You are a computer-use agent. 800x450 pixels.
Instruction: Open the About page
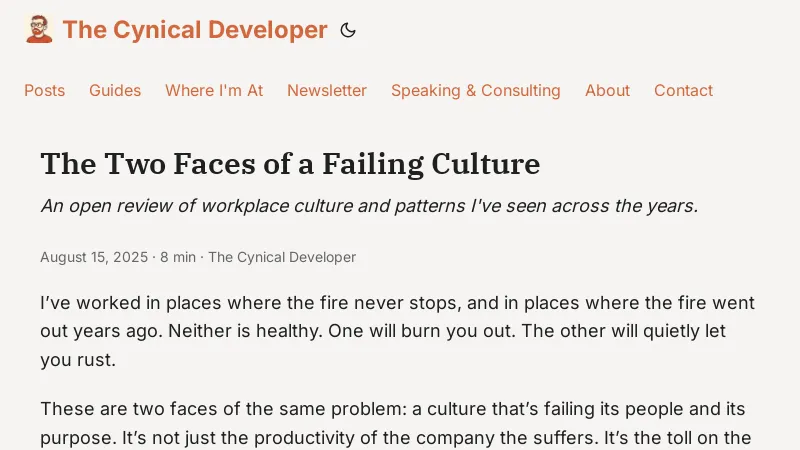pyautogui.click(x=607, y=90)
